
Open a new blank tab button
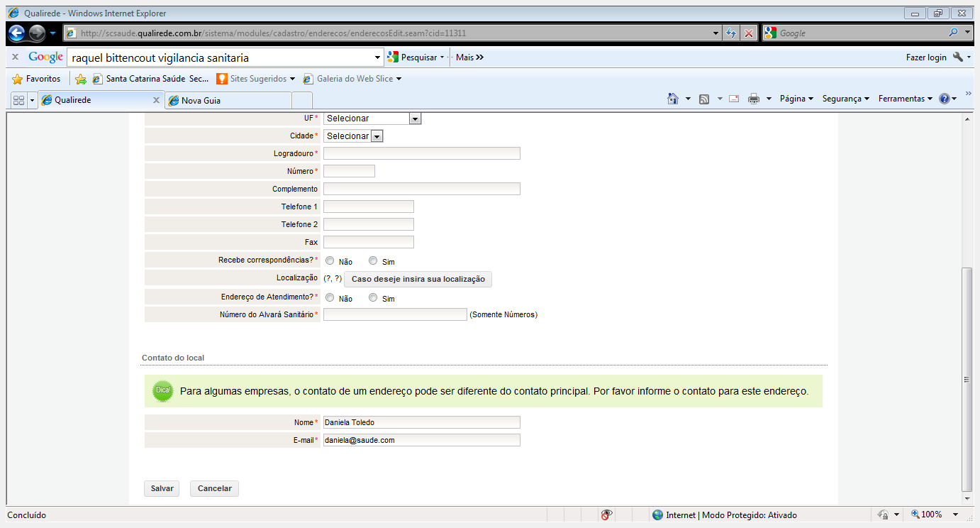tap(302, 100)
